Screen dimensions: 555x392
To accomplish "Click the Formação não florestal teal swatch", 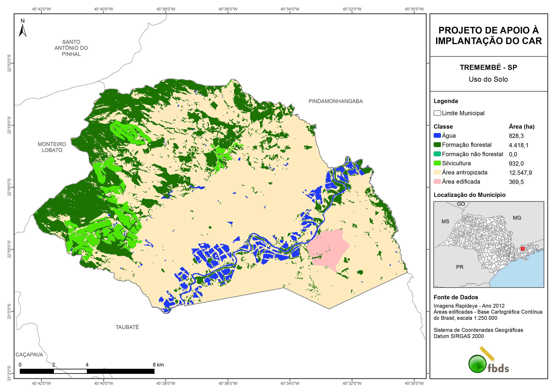I will pyautogui.click(x=437, y=154).
